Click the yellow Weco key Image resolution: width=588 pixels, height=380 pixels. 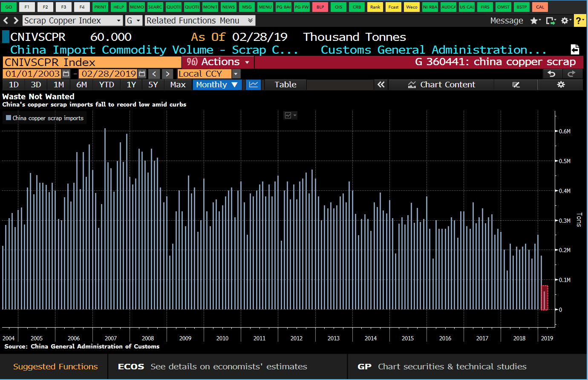(412, 7)
